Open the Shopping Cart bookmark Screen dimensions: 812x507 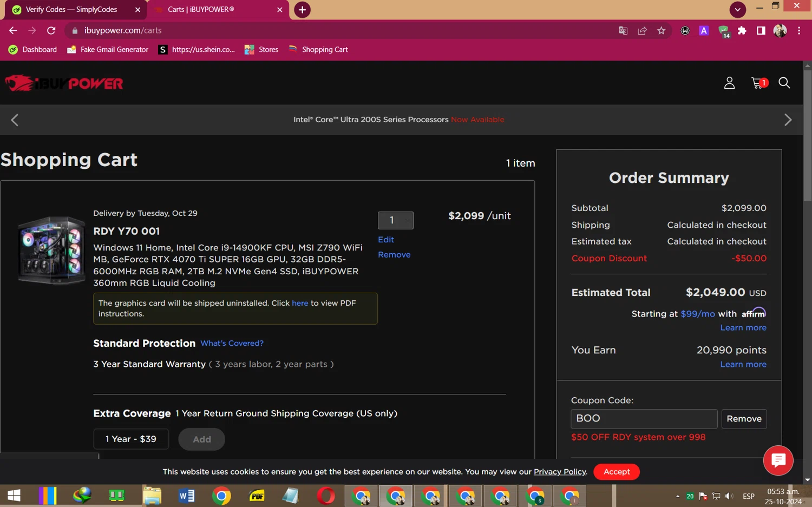[318, 49]
